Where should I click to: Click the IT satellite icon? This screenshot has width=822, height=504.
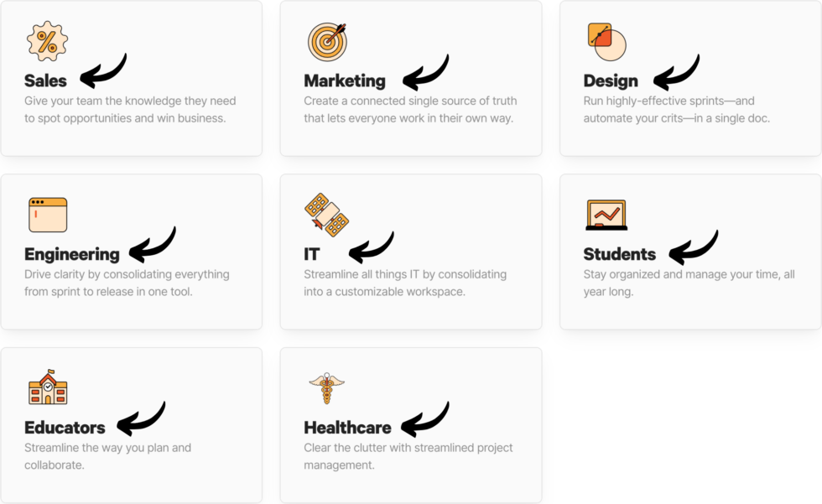(327, 215)
